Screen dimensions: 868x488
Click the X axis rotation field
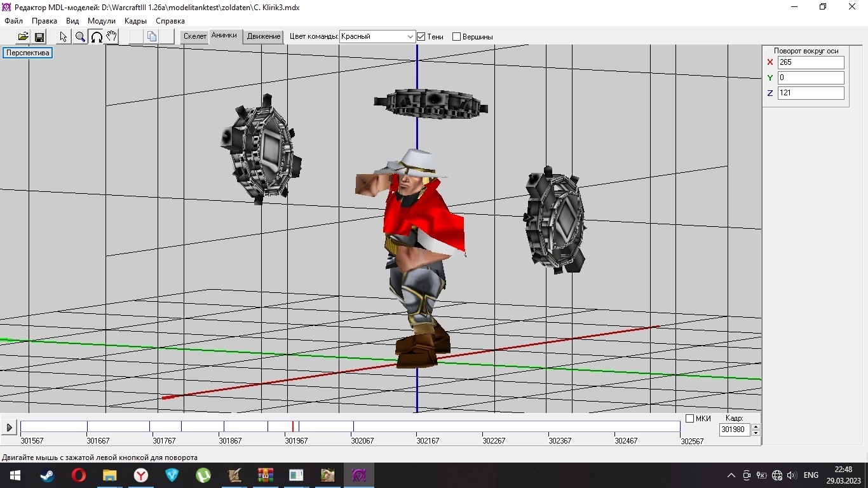coord(811,62)
